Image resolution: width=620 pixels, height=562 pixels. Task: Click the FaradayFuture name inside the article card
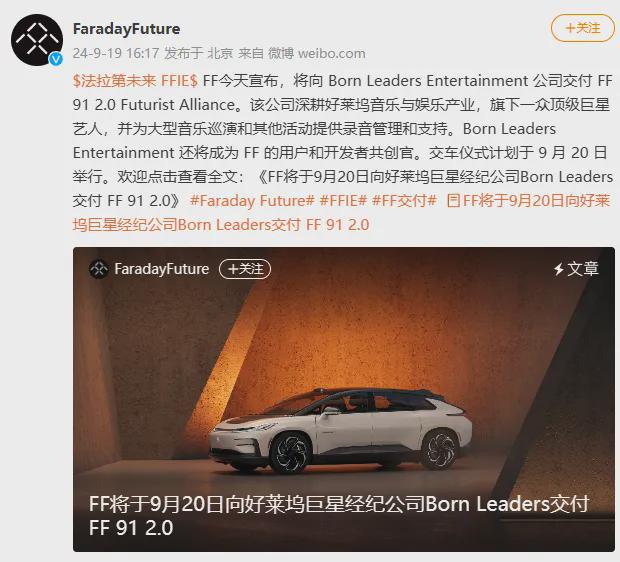[161, 269]
